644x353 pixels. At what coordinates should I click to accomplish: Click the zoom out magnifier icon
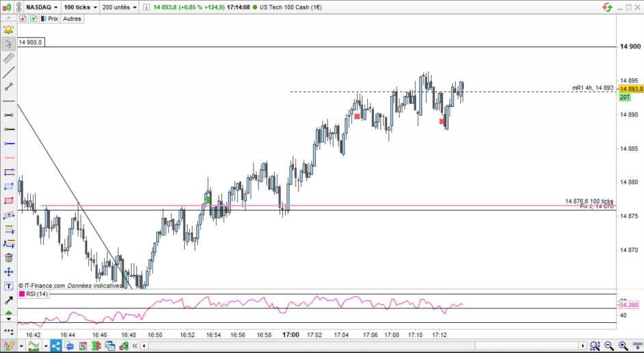[x=609, y=345]
